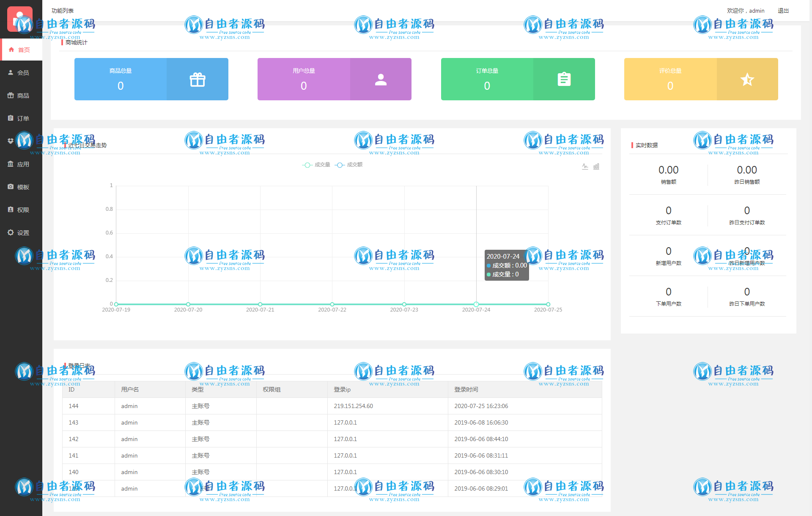Click the 新增用户数 label
Viewport: 812px width, 516px height.
pos(668,263)
